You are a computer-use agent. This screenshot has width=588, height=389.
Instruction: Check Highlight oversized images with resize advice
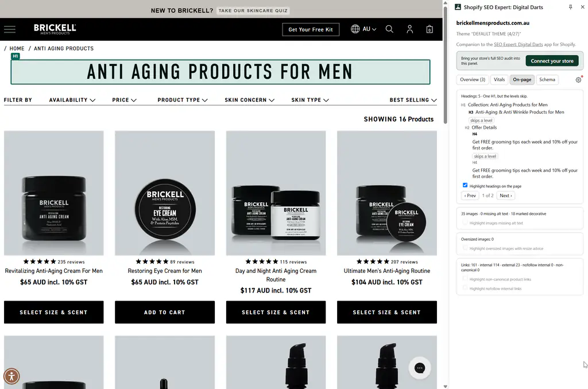(x=465, y=248)
